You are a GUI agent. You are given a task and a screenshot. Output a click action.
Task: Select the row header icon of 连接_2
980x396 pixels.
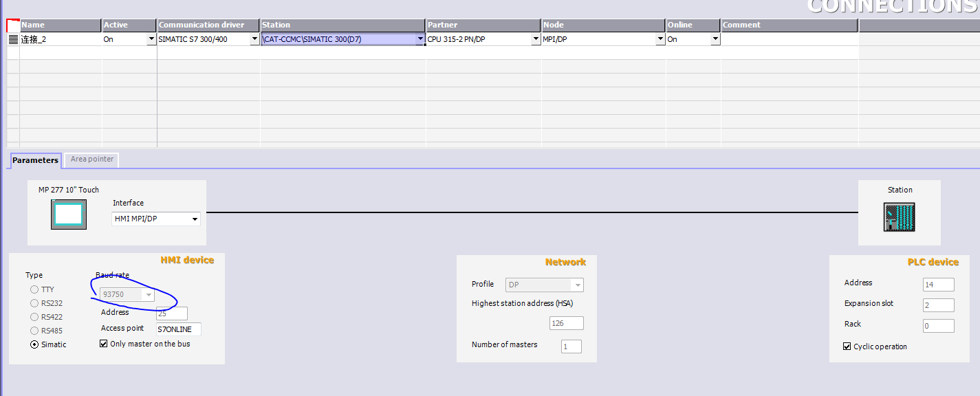[13, 39]
